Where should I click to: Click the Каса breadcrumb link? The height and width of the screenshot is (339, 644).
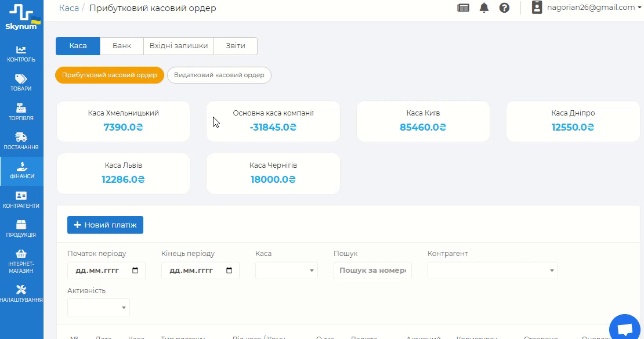pos(69,8)
